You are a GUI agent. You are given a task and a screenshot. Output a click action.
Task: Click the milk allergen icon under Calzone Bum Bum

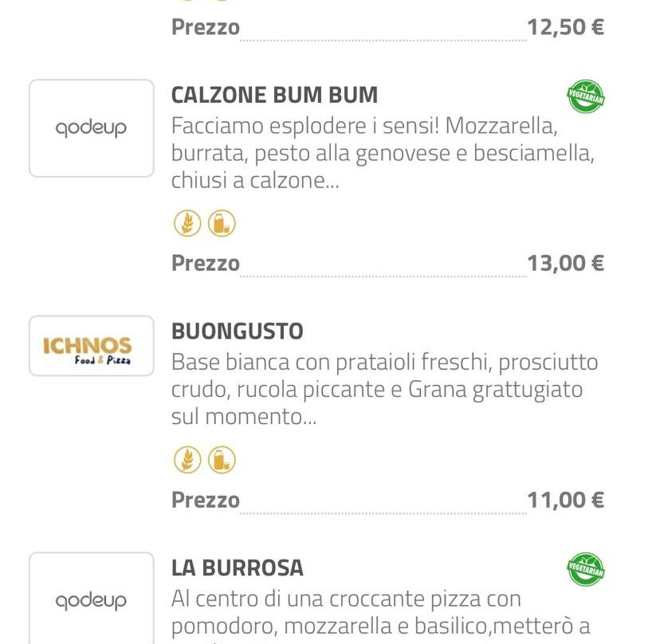tap(222, 224)
